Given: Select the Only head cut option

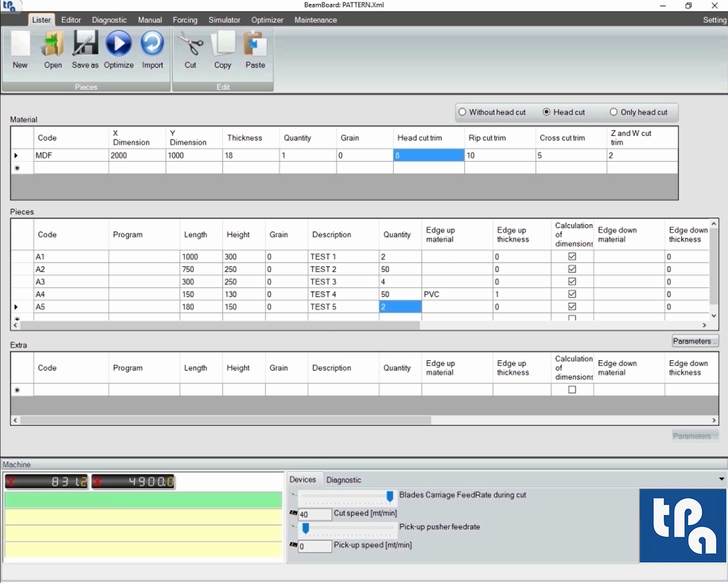Looking at the screenshot, I should [x=638, y=112].
